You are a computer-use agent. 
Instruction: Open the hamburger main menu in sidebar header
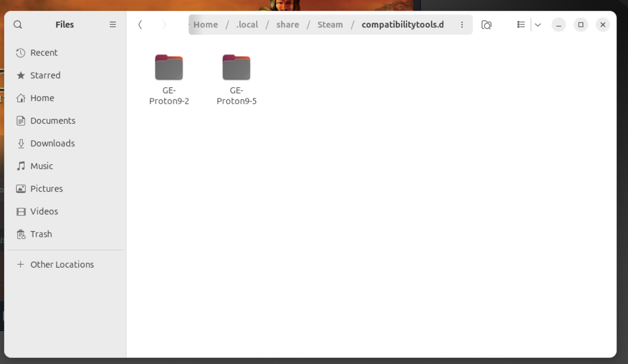(x=113, y=25)
